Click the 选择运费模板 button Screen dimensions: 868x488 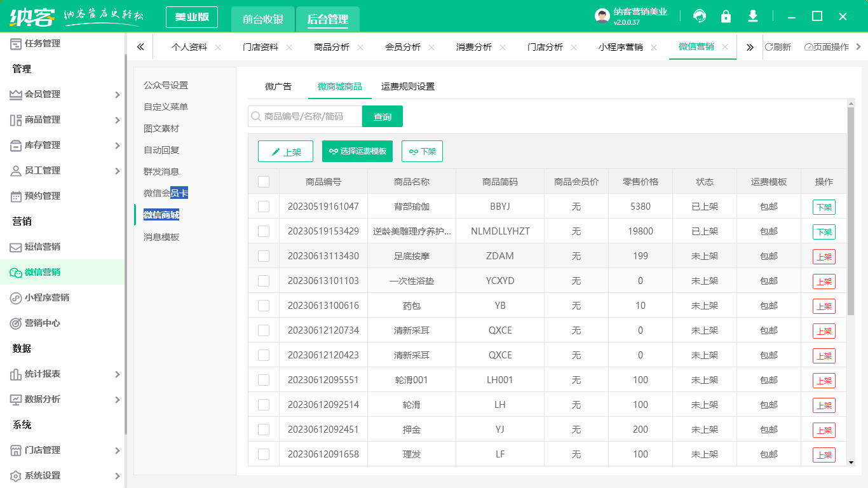point(357,151)
